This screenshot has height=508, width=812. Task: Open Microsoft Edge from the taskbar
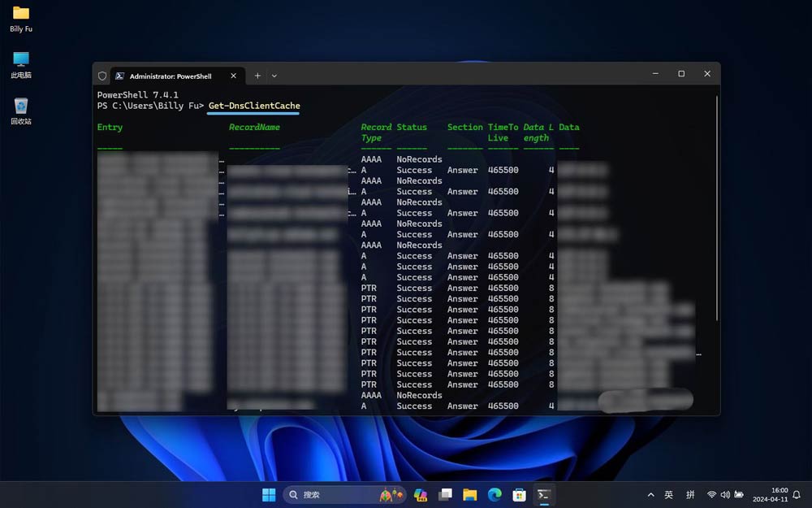[495, 494]
